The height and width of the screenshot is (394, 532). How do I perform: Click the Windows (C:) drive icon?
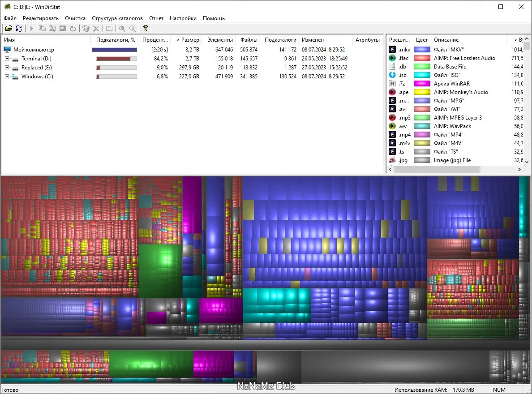[x=15, y=77]
